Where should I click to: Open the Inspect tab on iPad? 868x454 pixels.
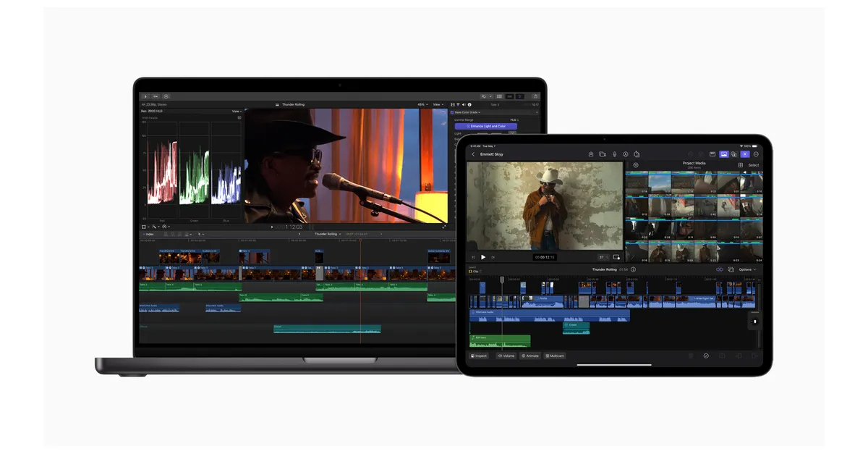coord(479,356)
